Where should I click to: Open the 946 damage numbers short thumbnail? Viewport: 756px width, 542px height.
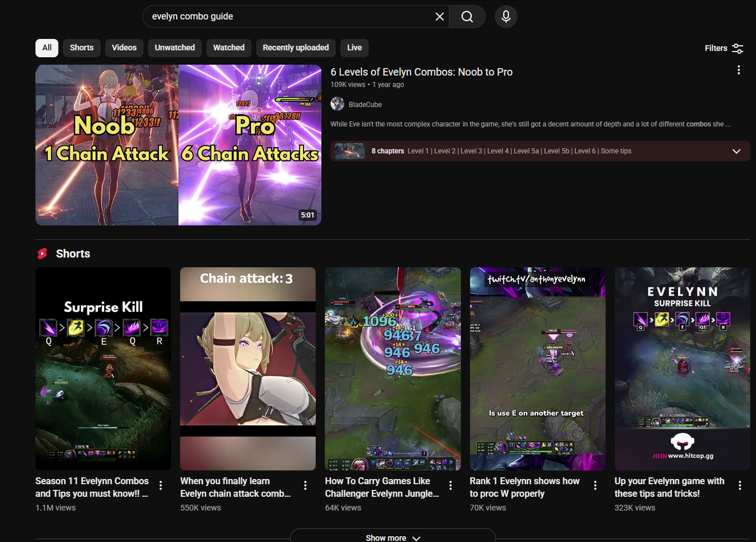tap(393, 369)
